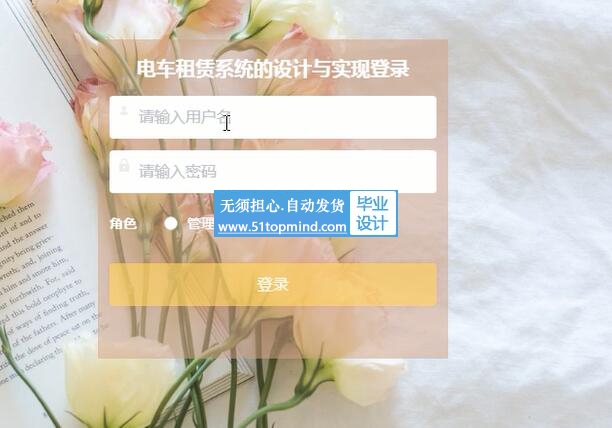Click the 无须担心.自动发货 banner text

click(282, 205)
